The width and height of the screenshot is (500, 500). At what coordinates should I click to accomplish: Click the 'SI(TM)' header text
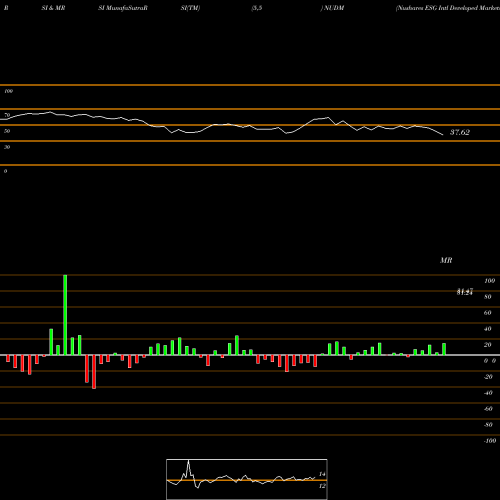[190, 8]
